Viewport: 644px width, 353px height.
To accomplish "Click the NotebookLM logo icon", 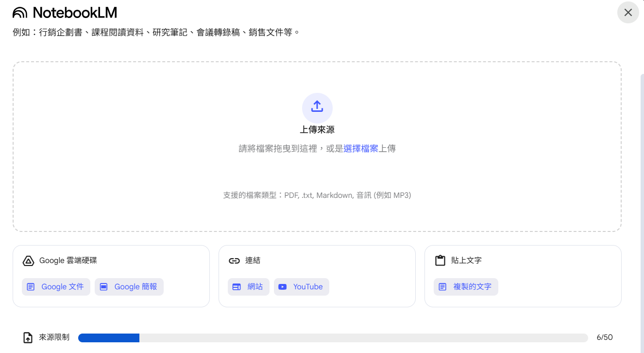I will [20, 13].
